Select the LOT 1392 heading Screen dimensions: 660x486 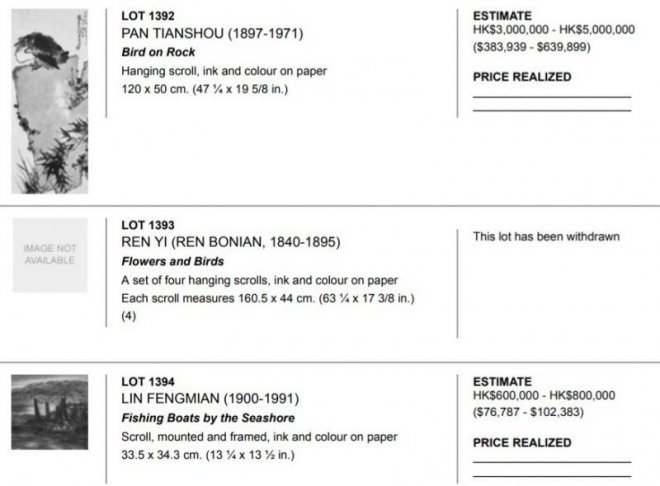[x=148, y=17]
